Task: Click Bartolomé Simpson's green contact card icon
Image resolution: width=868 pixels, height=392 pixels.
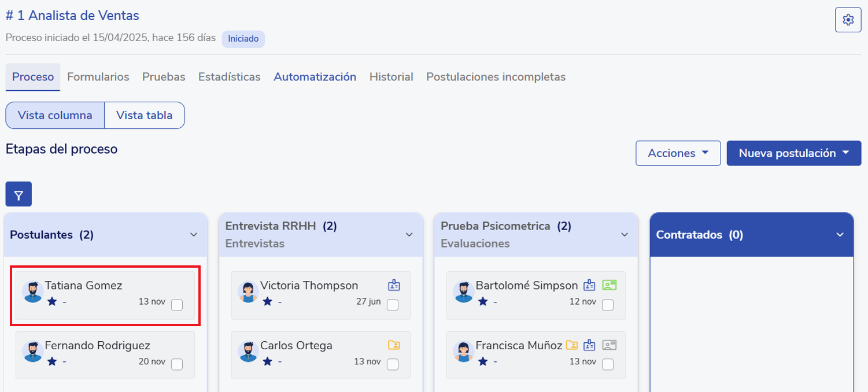Action: 609,285
